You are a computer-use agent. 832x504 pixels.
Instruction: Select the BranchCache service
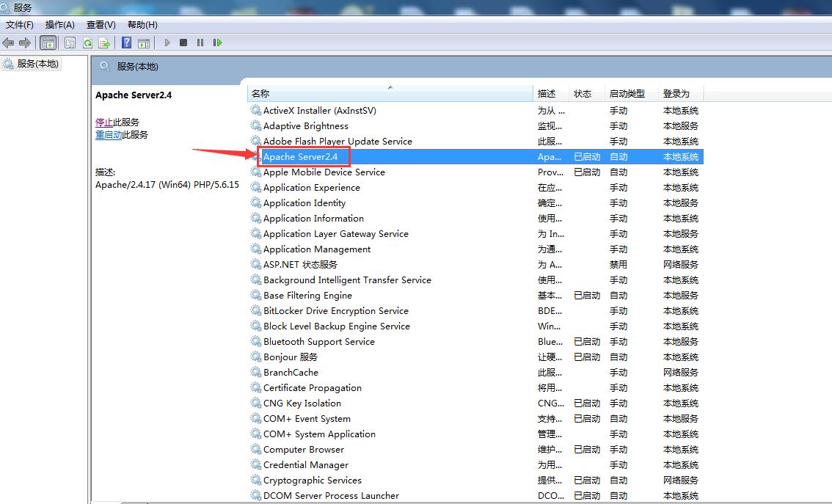click(x=476, y=372)
